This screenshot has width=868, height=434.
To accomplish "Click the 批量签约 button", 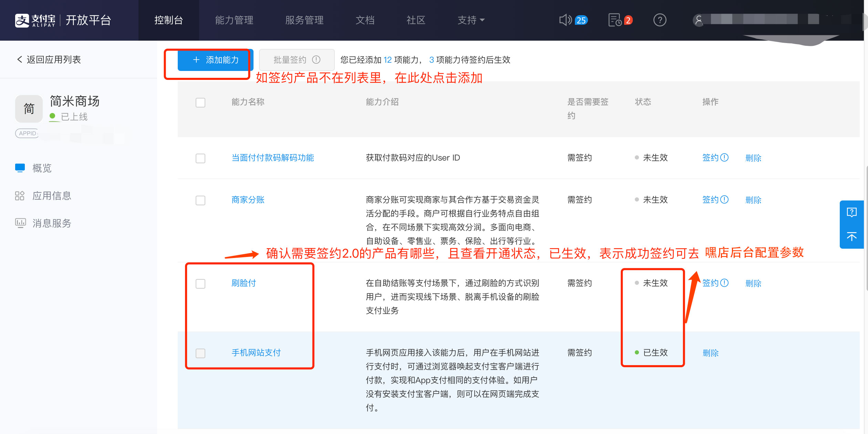I will [x=297, y=60].
